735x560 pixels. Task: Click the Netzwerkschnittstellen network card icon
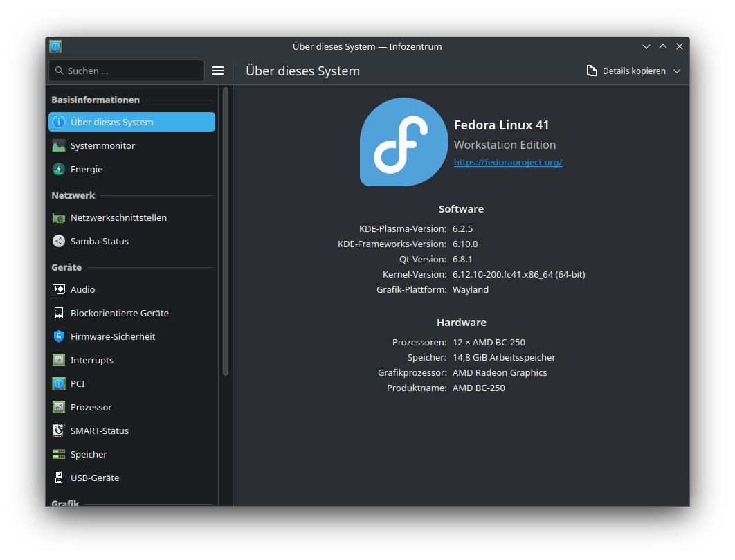(59, 217)
